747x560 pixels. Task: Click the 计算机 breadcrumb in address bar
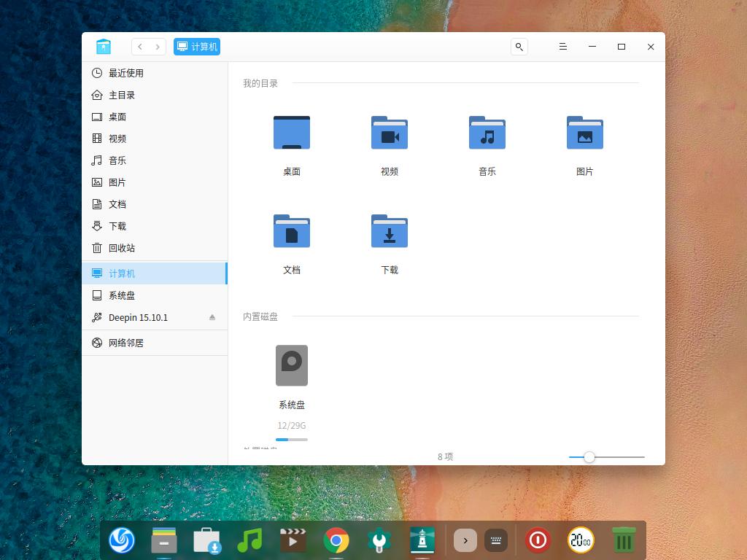coord(197,47)
